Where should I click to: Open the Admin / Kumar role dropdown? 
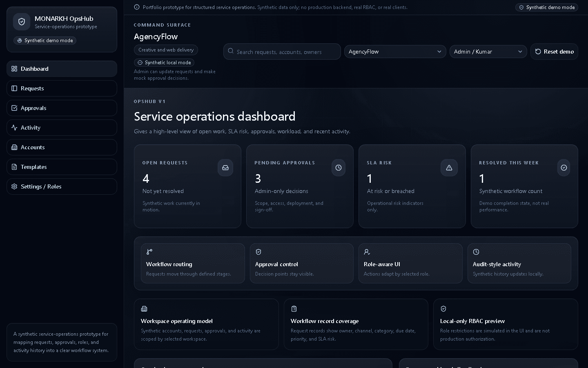pos(488,52)
